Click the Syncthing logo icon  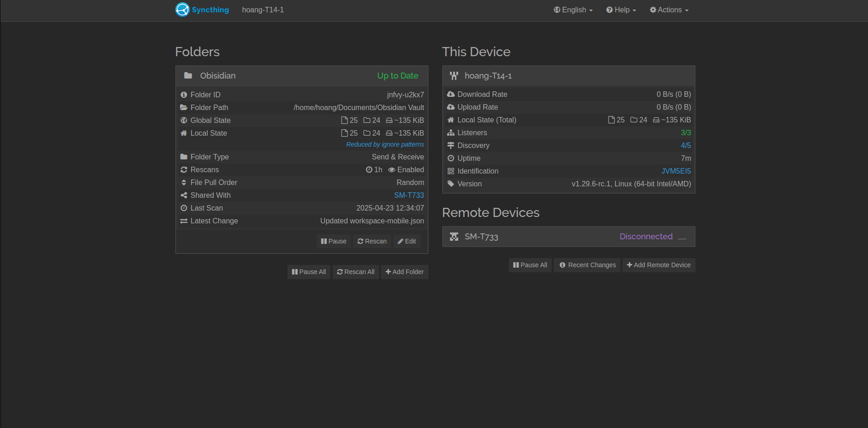point(182,10)
